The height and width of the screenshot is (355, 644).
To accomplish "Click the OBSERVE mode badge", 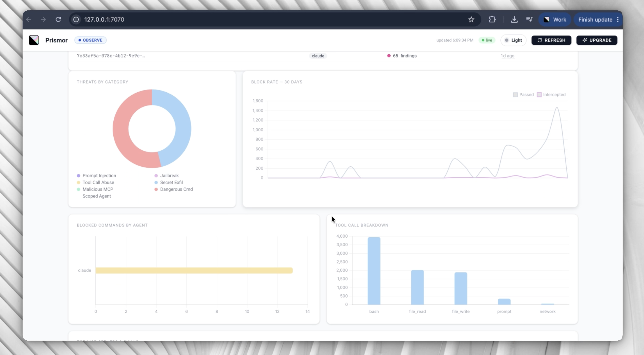I will pos(91,40).
